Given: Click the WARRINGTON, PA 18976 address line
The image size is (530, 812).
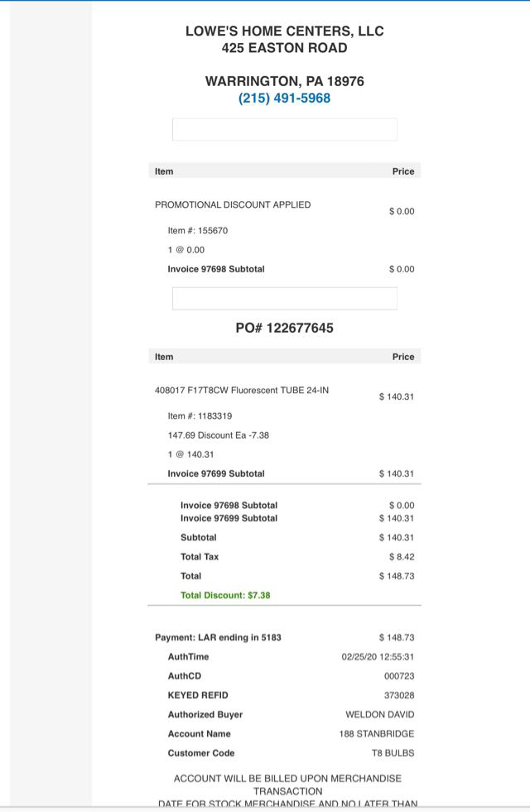Looking at the screenshot, I should tap(284, 81).
